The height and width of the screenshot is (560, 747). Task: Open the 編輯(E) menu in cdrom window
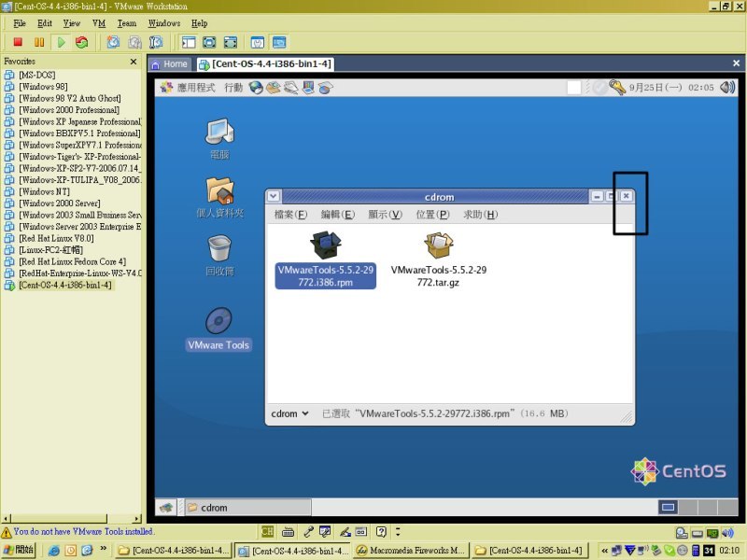[338, 215]
